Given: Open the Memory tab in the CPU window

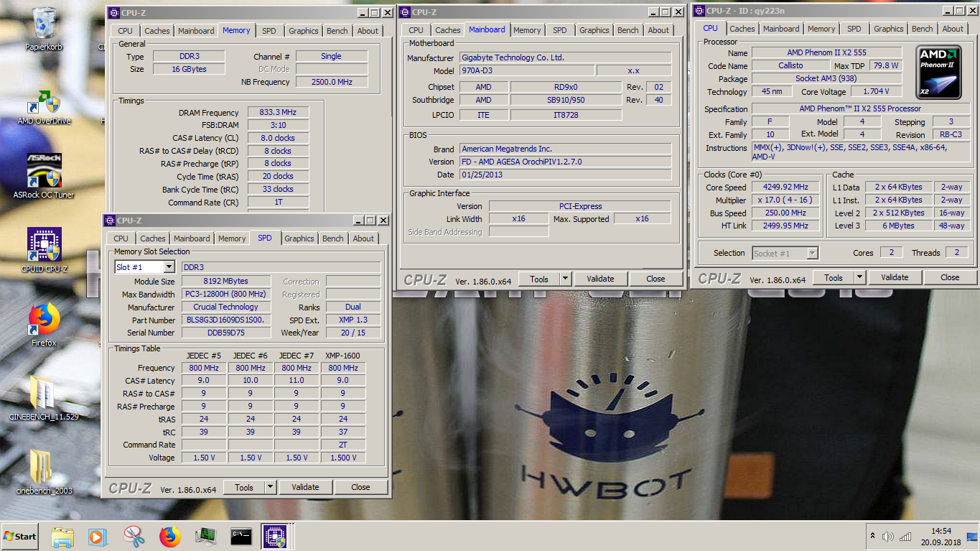Looking at the screenshot, I should (821, 29).
